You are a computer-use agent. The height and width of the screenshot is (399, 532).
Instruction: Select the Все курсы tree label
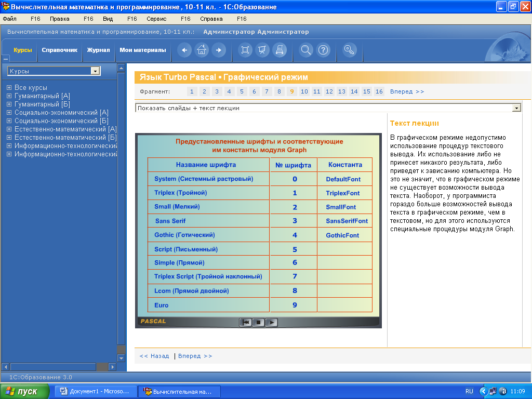click(31, 87)
